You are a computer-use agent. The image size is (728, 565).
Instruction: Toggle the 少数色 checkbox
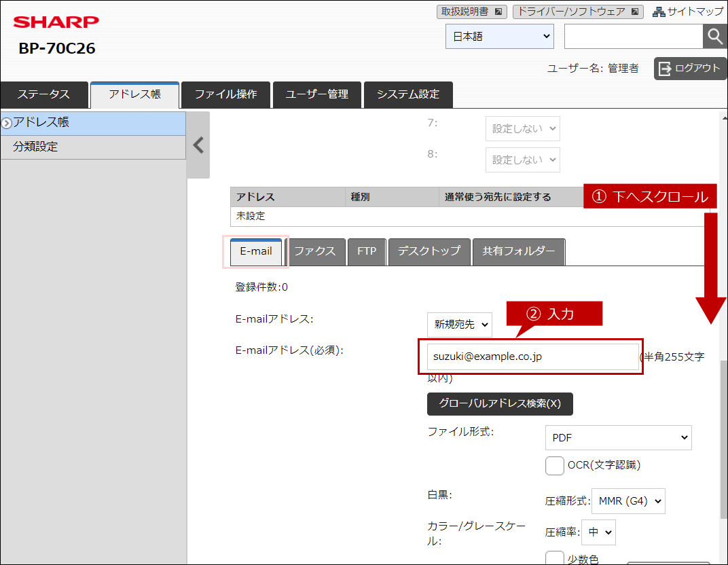[x=554, y=558]
